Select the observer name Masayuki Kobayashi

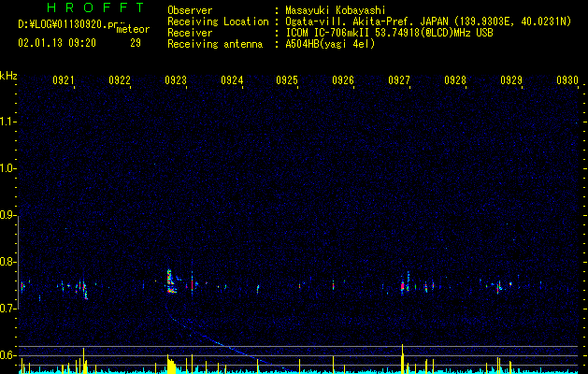(x=336, y=10)
